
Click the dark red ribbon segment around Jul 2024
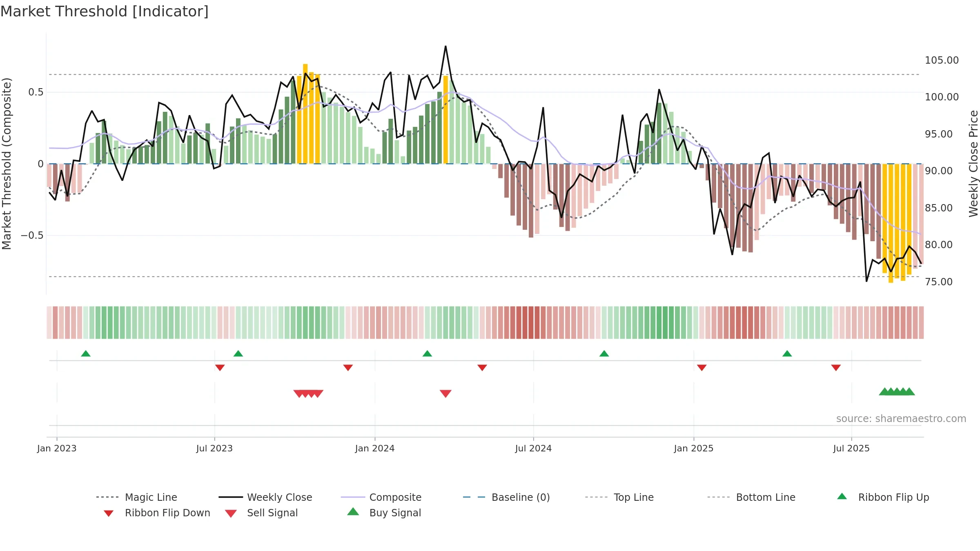point(531,322)
